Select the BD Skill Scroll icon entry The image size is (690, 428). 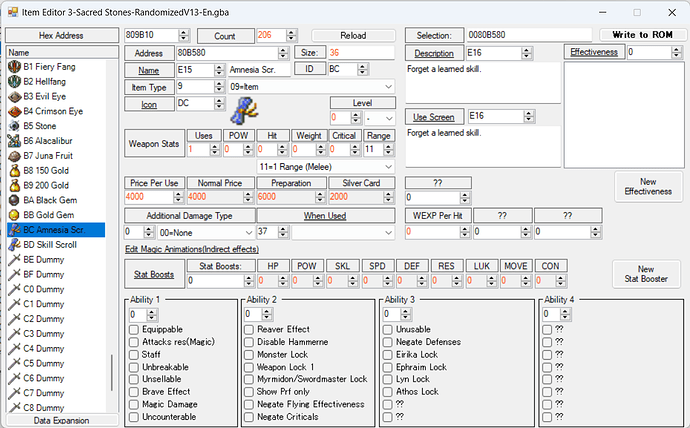[x=14, y=244]
